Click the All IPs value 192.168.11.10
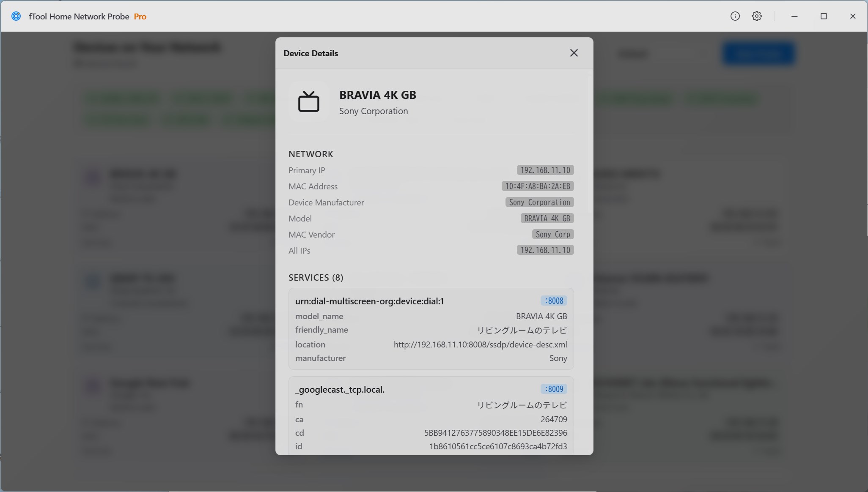This screenshot has height=492, width=868. 545,250
